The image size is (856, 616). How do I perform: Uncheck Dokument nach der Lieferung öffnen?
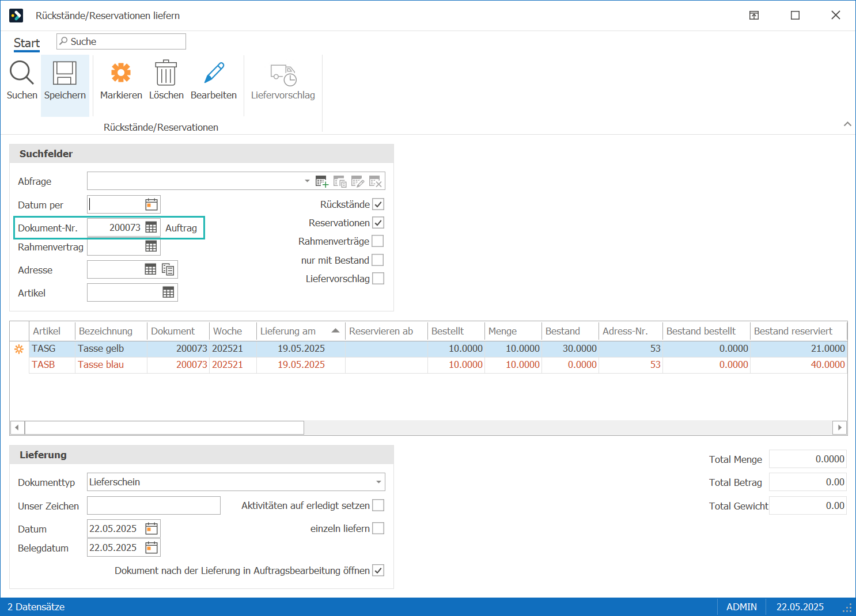(x=378, y=571)
